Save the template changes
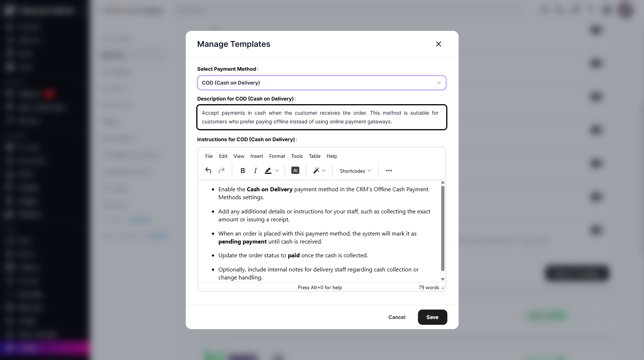The image size is (644, 360). pos(432,317)
